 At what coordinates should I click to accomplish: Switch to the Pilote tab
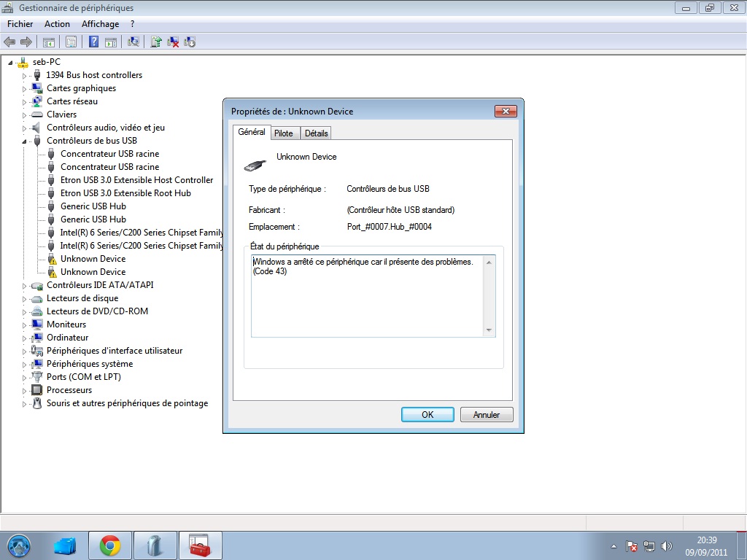(x=283, y=133)
